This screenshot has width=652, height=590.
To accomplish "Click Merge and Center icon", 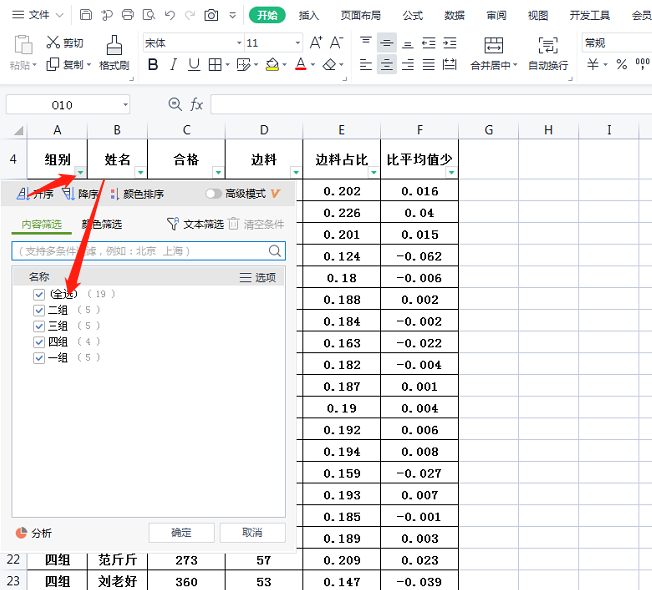I will [x=494, y=45].
